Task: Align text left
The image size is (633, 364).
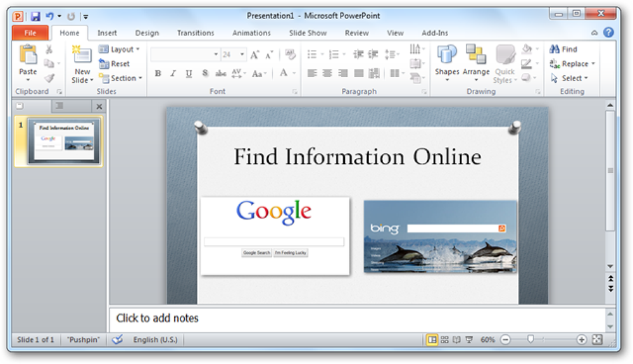Action: tap(312, 73)
